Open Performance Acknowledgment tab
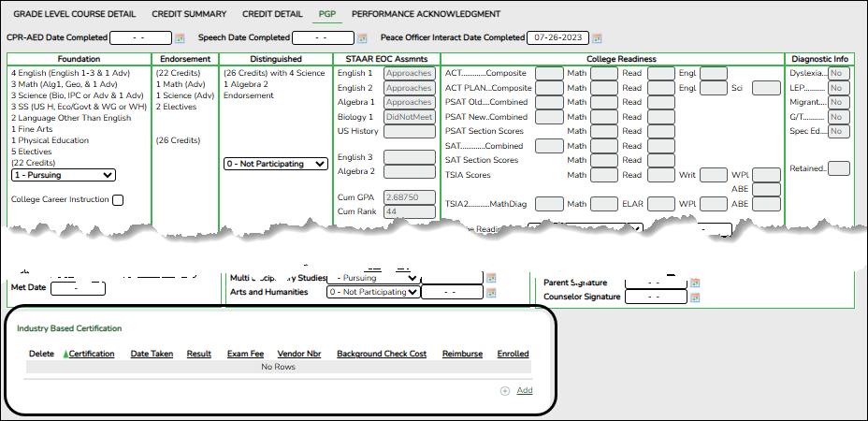 [427, 14]
